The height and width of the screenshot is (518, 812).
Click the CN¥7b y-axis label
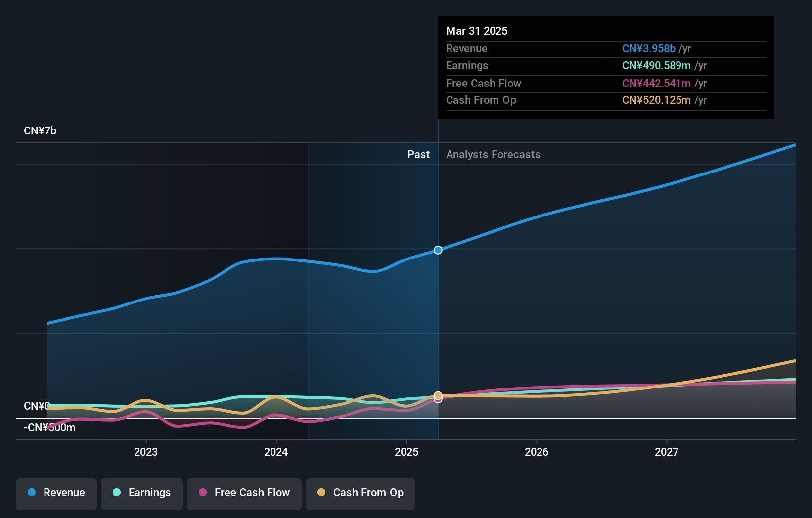coord(40,131)
